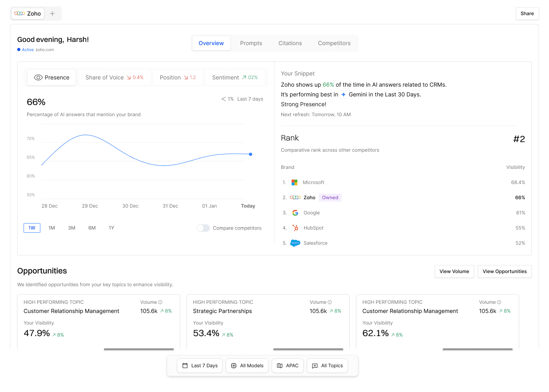The height and width of the screenshot is (392, 549).
Task: Click the Today data point on presence chart
Action: [x=251, y=154]
